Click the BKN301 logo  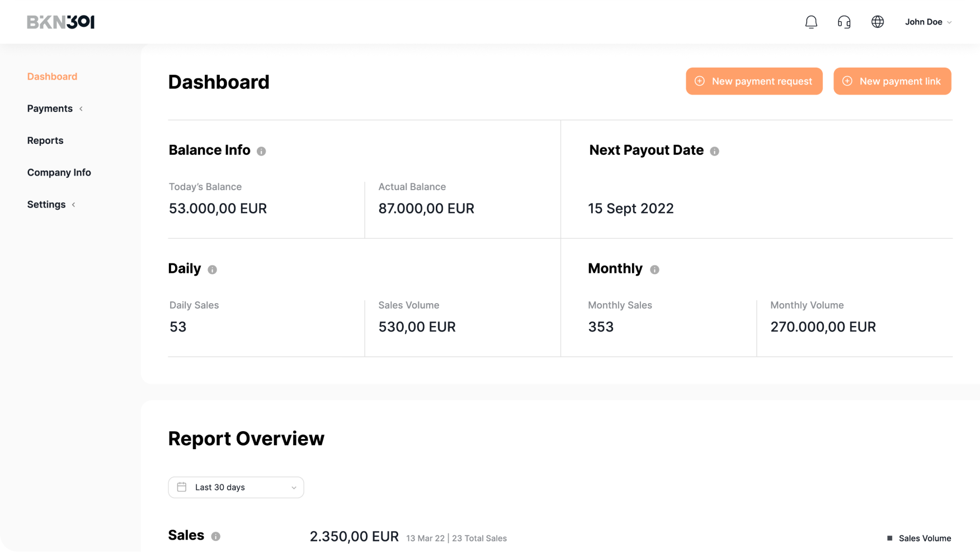pyautogui.click(x=61, y=22)
